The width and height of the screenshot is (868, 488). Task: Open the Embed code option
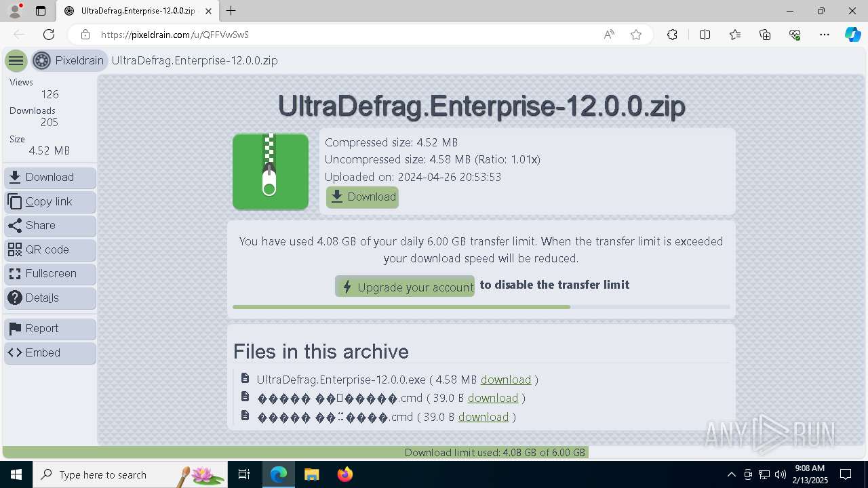pos(50,353)
